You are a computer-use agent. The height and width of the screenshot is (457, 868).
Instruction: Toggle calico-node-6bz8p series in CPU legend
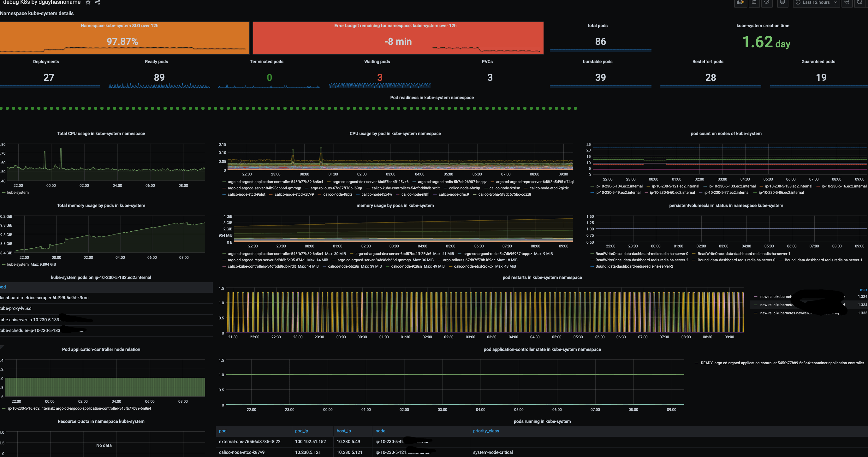point(464,188)
